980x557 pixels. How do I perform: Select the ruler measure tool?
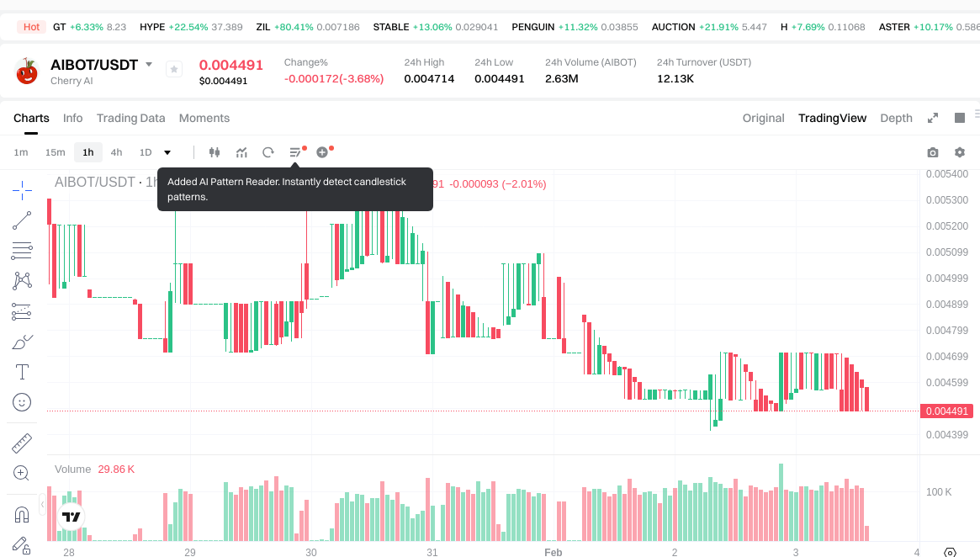[22, 443]
